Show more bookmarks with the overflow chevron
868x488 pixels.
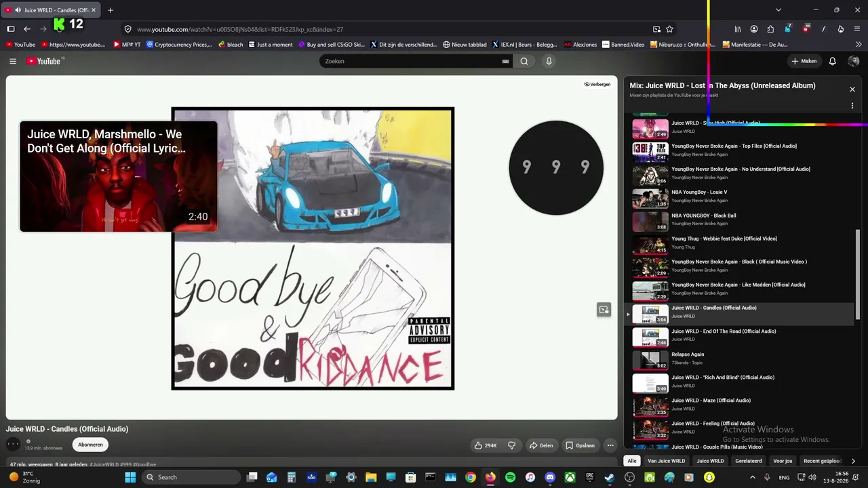click(x=857, y=45)
